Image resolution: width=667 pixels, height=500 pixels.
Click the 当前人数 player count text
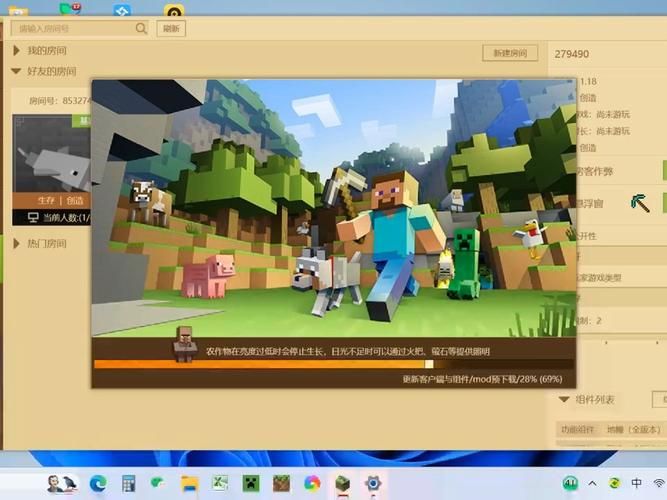point(67,218)
